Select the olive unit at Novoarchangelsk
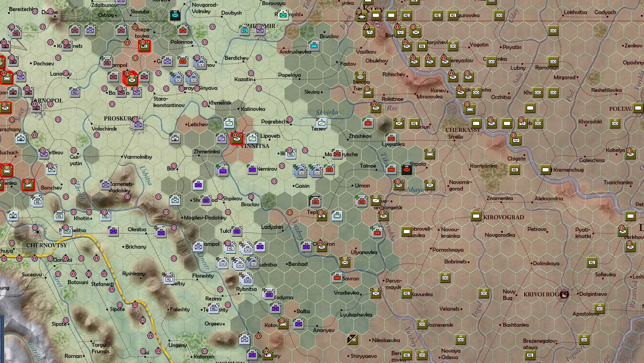 [375, 200]
